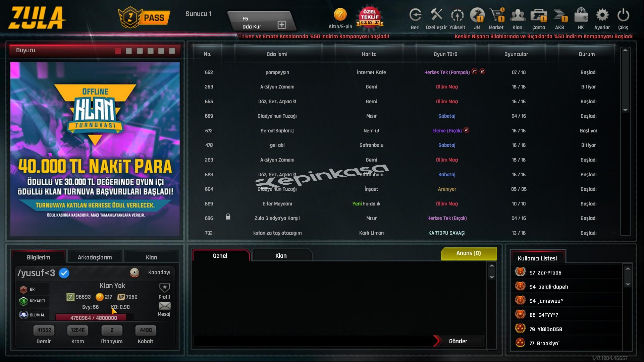Click the Kabadayı rank medal icon
Screen dimensions: 644x362
click(x=135, y=273)
